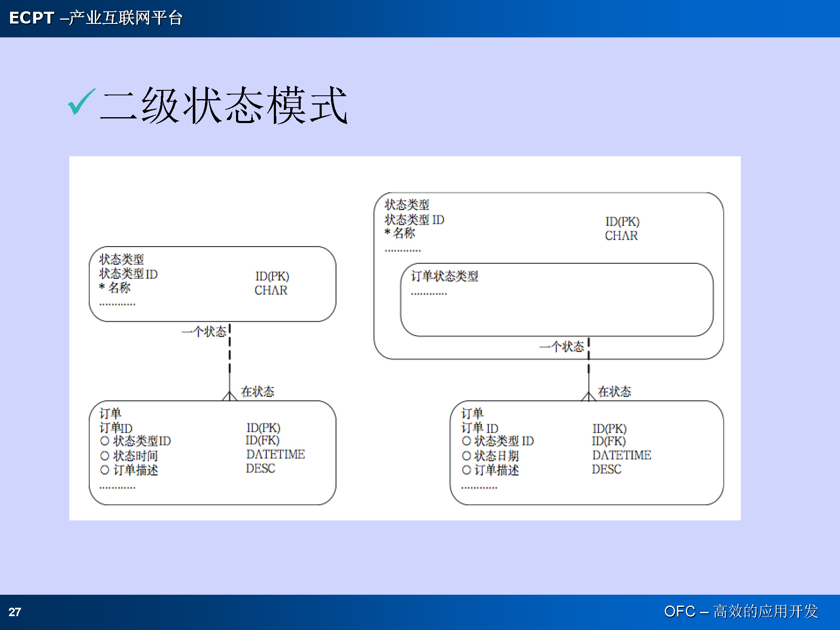Click the slide heading 二级状态模式

coord(224,105)
